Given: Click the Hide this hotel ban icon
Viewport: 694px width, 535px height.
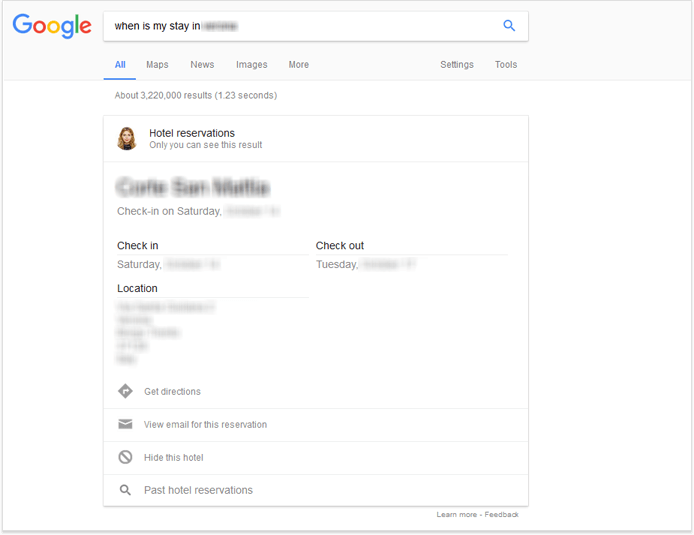Looking at the screenshot, I should click(x=125, y=457).
